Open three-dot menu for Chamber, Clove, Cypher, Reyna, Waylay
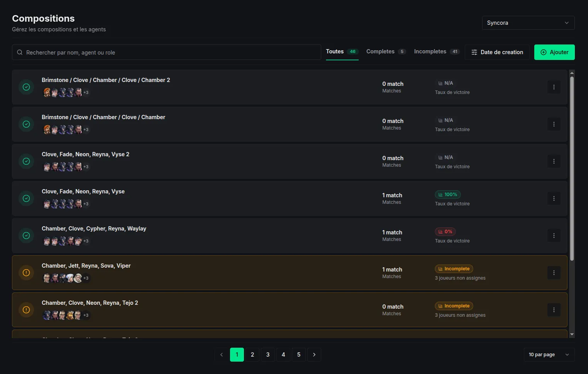The image size is (588, 374). point(554,236)
